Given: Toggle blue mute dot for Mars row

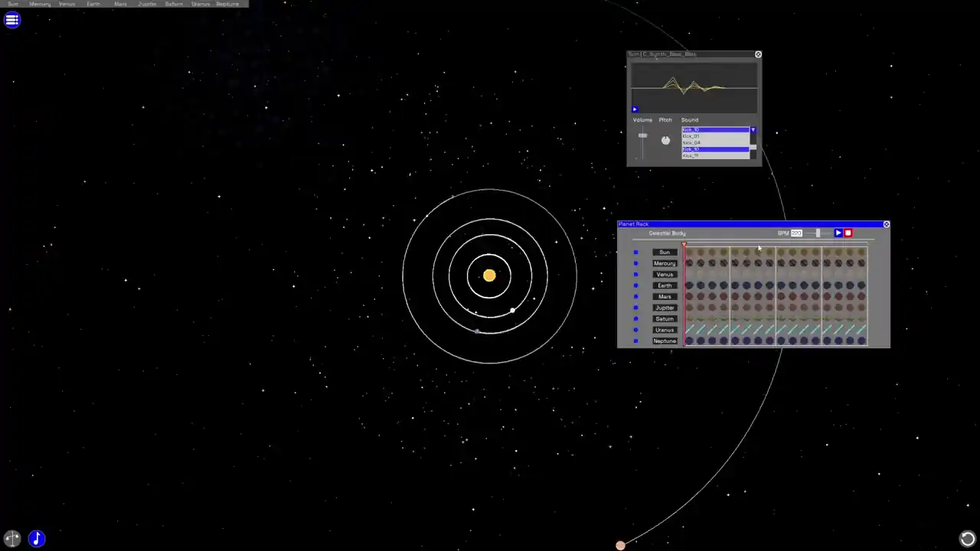Looking at the screenshot, I should [x=635, y=296].
